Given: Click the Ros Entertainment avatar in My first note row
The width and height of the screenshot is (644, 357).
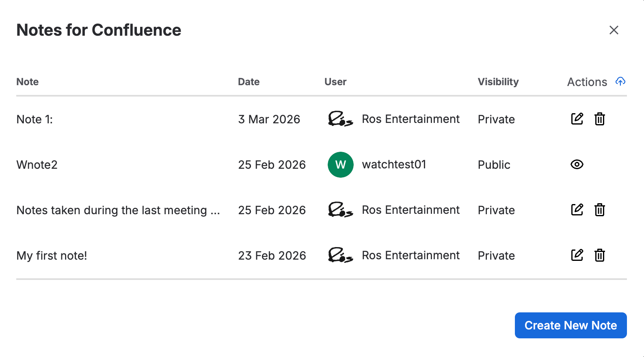Looking at the screenshot, I should click(x=341, y=255).
